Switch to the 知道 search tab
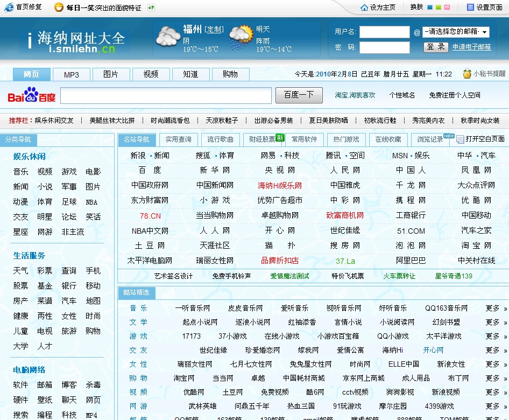Image resolution: width=509 pixels, height=420 pixels. pos(190,74)
